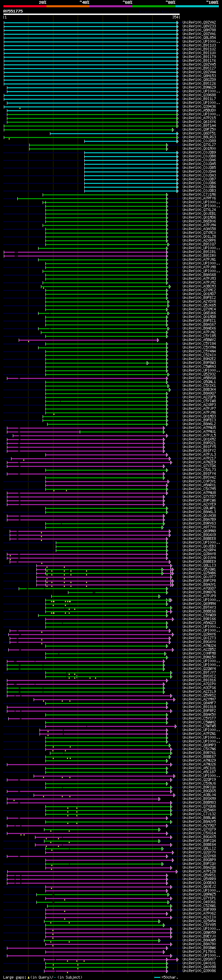This screenshot has height=980, width=222.
Task: Click hit label UniRef100_B8LRG3
Action: 199,137
